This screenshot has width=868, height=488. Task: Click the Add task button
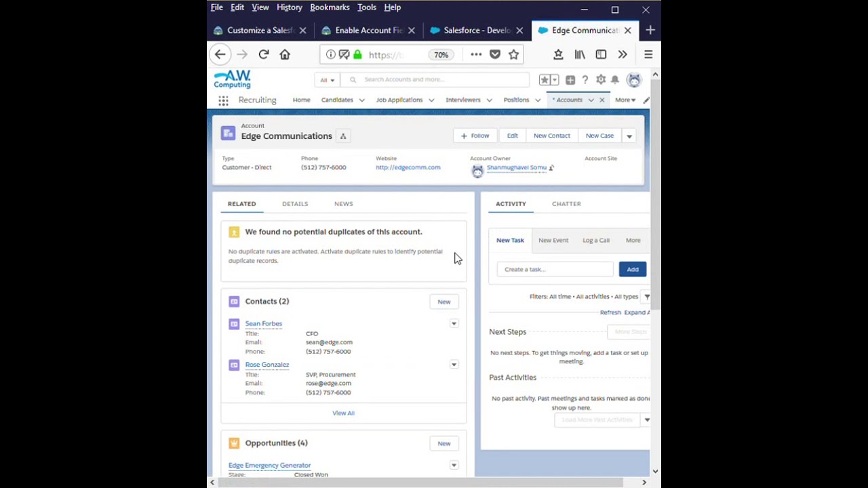(633, 270)
